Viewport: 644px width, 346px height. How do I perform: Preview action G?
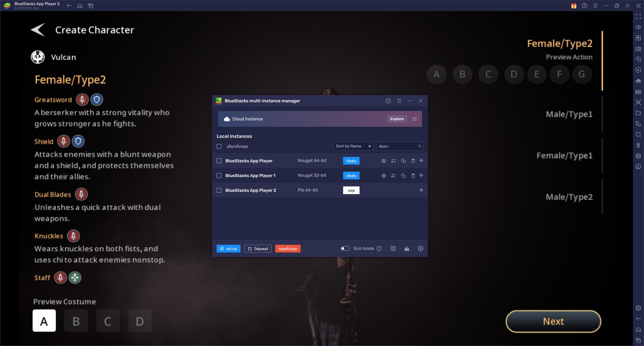[582, 74]
